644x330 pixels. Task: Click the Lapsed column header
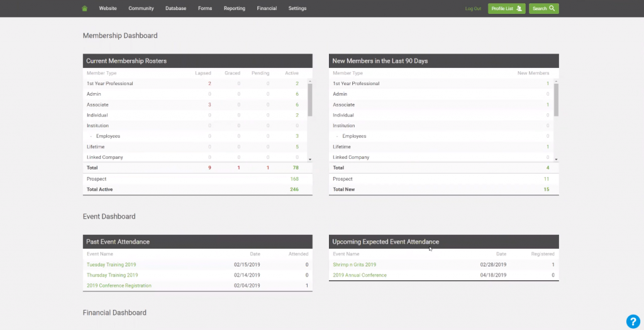[x=203, y=73]
